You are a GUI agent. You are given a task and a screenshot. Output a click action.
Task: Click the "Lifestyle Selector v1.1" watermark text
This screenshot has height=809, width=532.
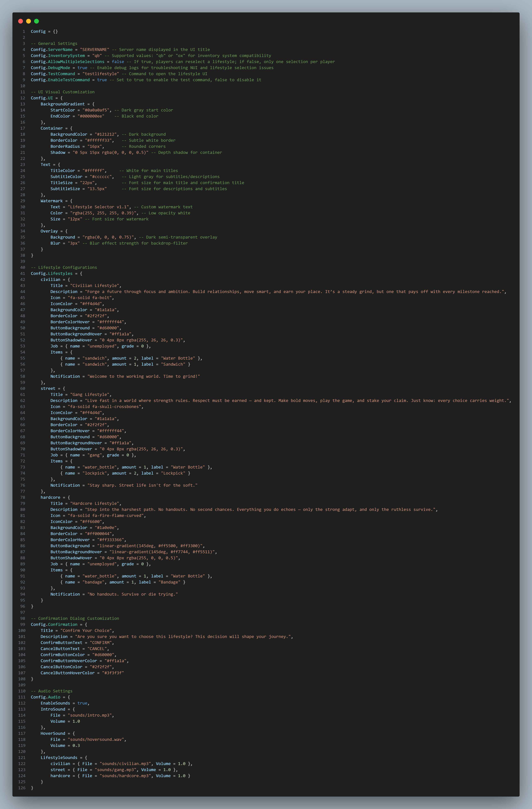98,207
